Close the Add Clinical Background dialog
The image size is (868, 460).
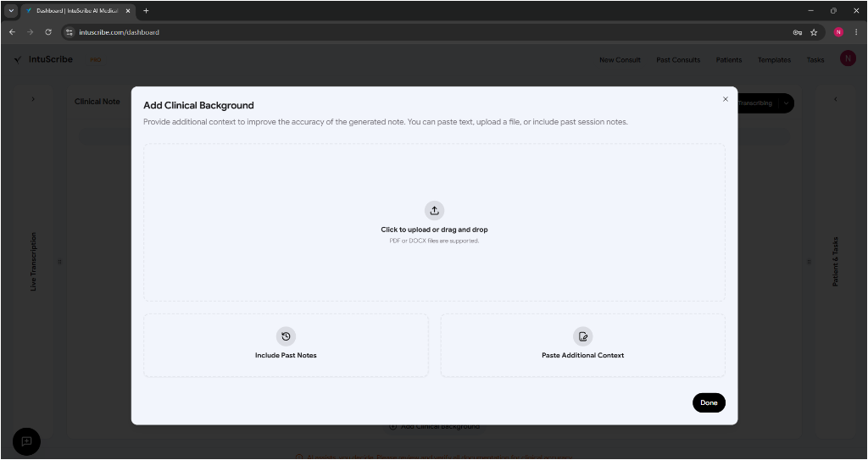726,99
